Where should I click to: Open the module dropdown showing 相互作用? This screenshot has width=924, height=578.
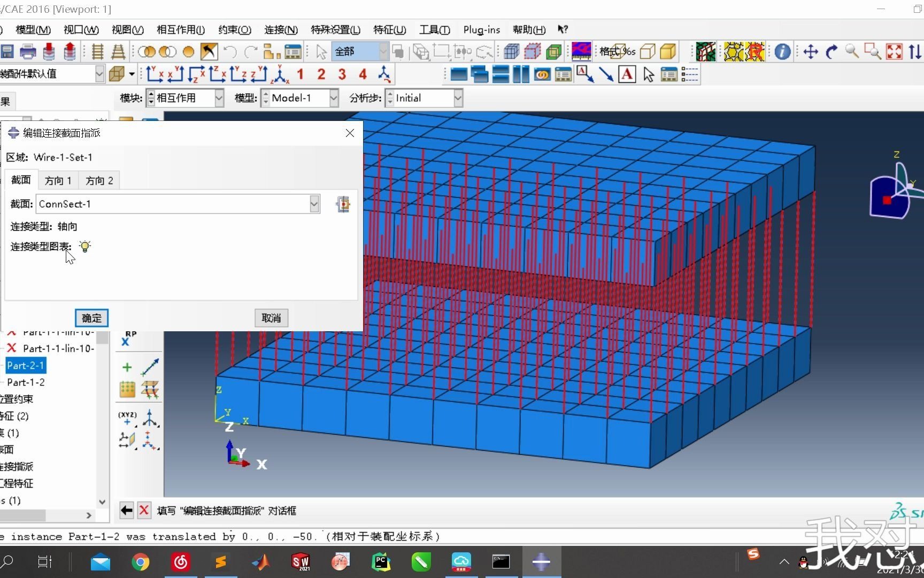pyautogui.click(x=219, y=98)
